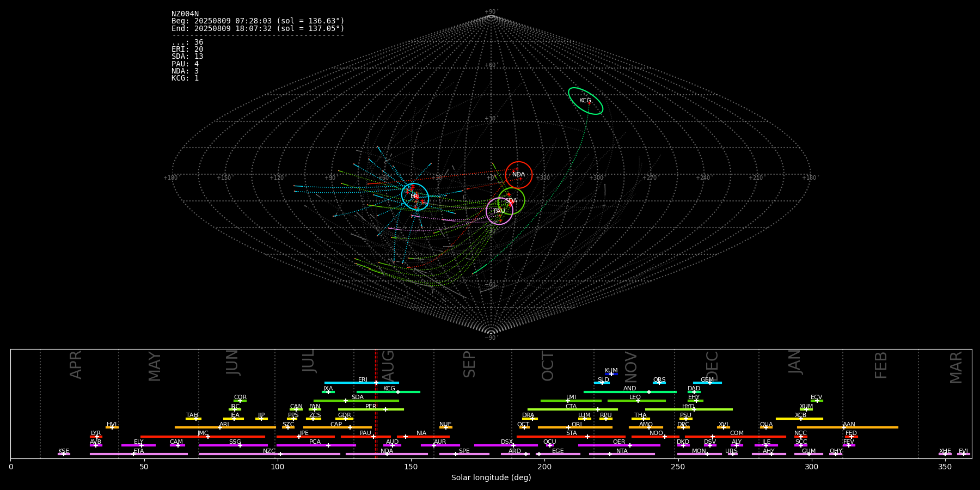The height and width of the screenshot is (490, 980).
Task: Click the '...: 36' count entry in legend
Action: 187,42
